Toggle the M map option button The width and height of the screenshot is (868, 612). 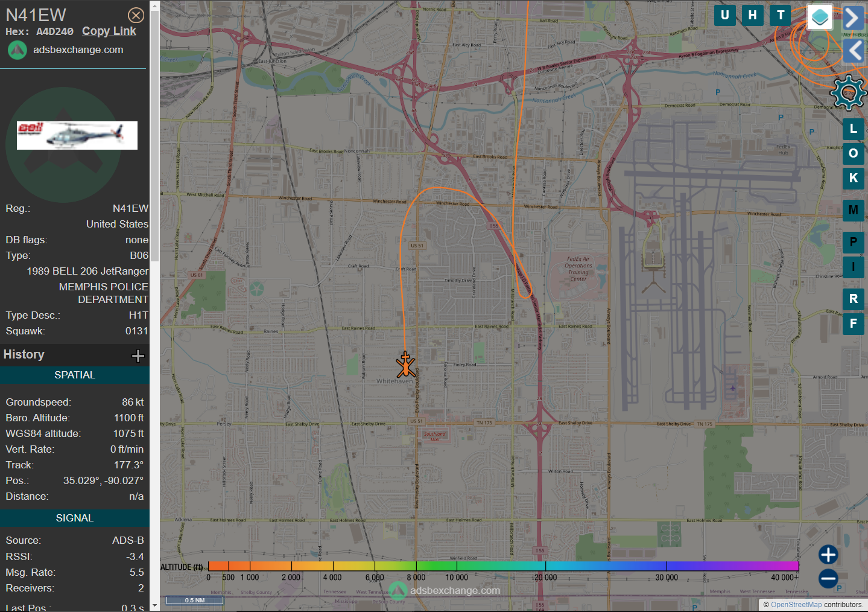(853, 210)
